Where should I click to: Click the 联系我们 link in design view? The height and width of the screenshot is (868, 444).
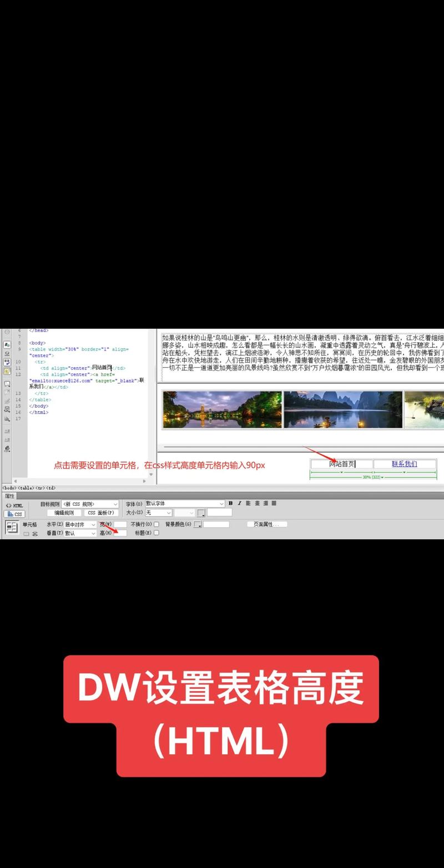[x=403, y=464]
